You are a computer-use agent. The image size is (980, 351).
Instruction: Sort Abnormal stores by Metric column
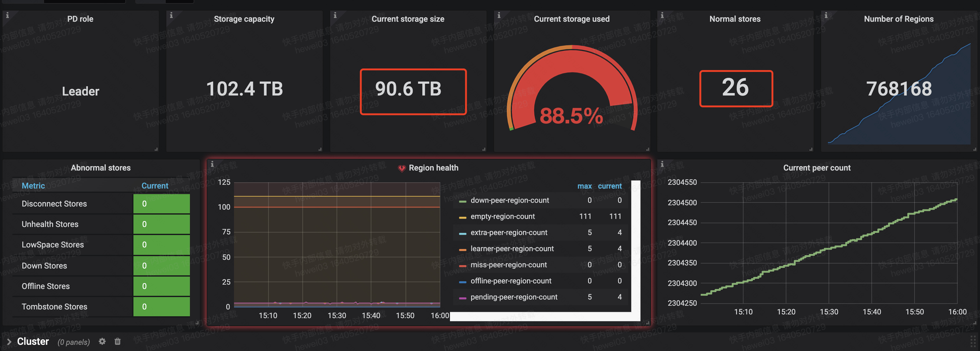pyautogui.click(x=33, y=186)
